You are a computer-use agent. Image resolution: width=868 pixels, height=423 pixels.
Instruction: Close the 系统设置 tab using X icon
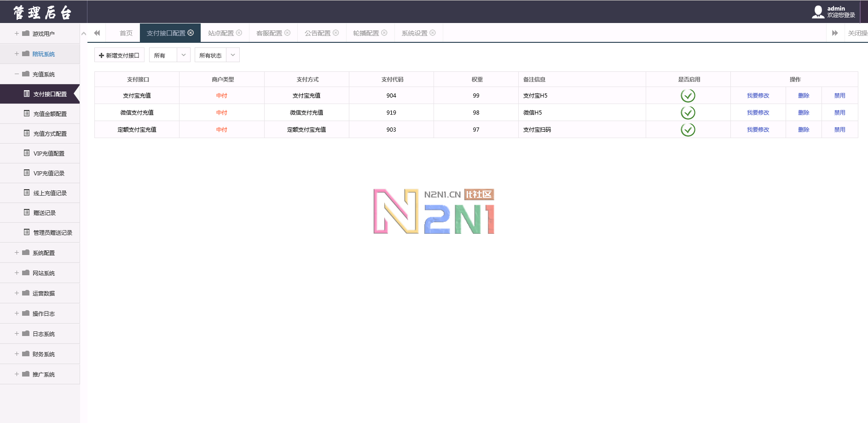433,33
